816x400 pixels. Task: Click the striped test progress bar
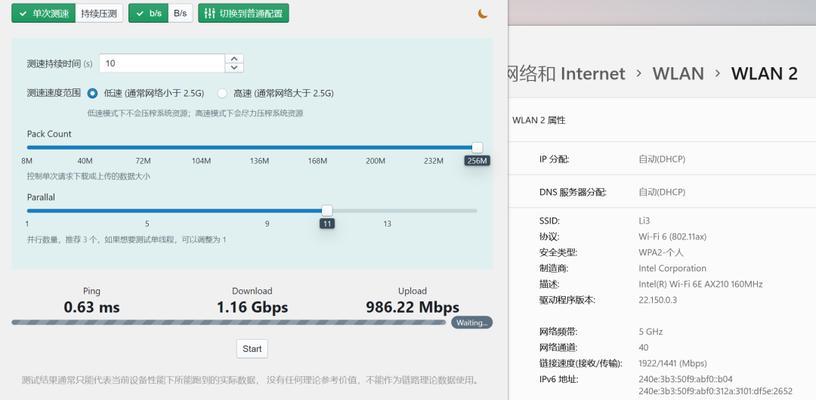228,322
